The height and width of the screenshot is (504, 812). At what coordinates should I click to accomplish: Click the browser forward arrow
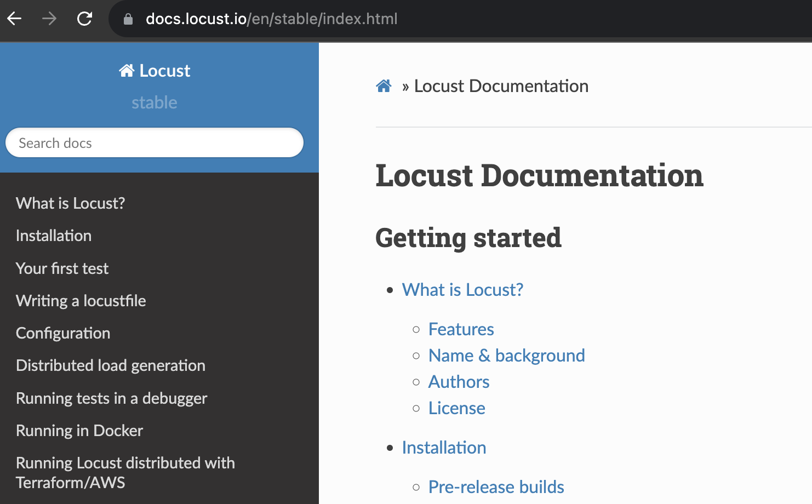pyautogui.click(x=49, y=19)
